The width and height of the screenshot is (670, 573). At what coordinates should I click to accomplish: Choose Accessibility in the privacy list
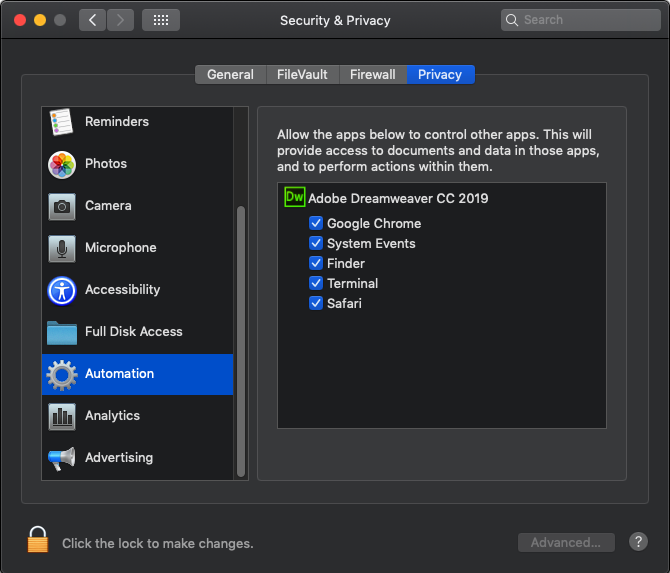[x=137, y=290]
